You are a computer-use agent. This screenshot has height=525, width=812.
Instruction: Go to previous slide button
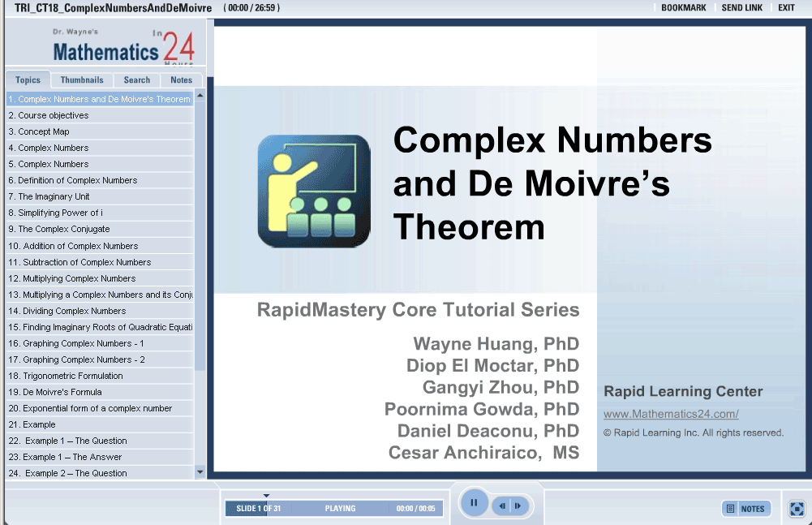pyautogui.click(x=502, y=506)
